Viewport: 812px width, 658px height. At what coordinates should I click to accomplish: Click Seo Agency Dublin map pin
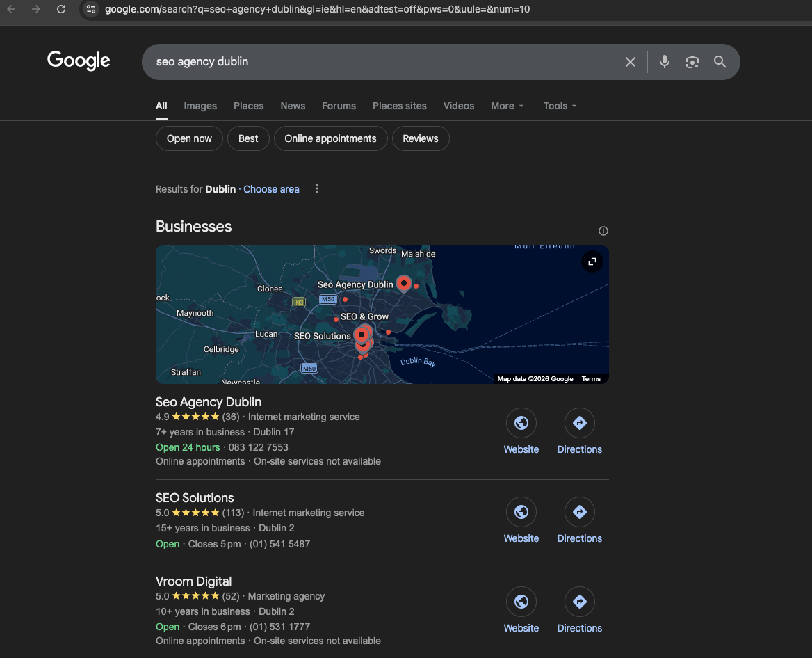tap(403, 284)
